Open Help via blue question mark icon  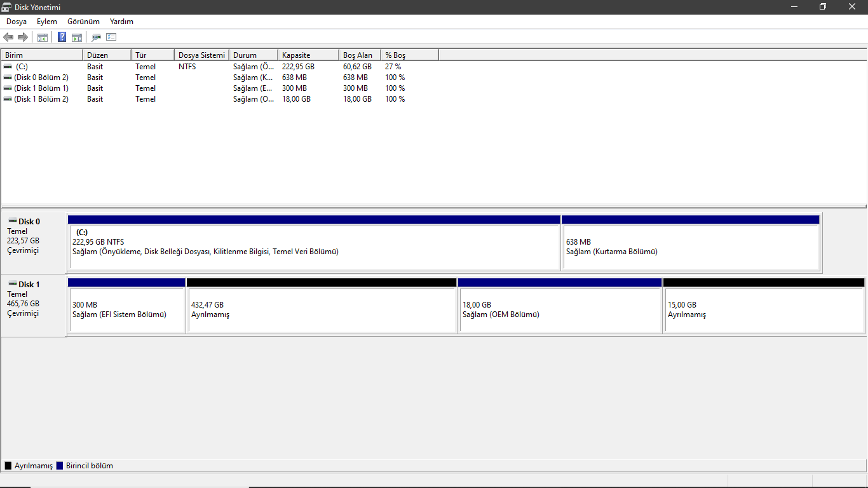pos(62,37)
